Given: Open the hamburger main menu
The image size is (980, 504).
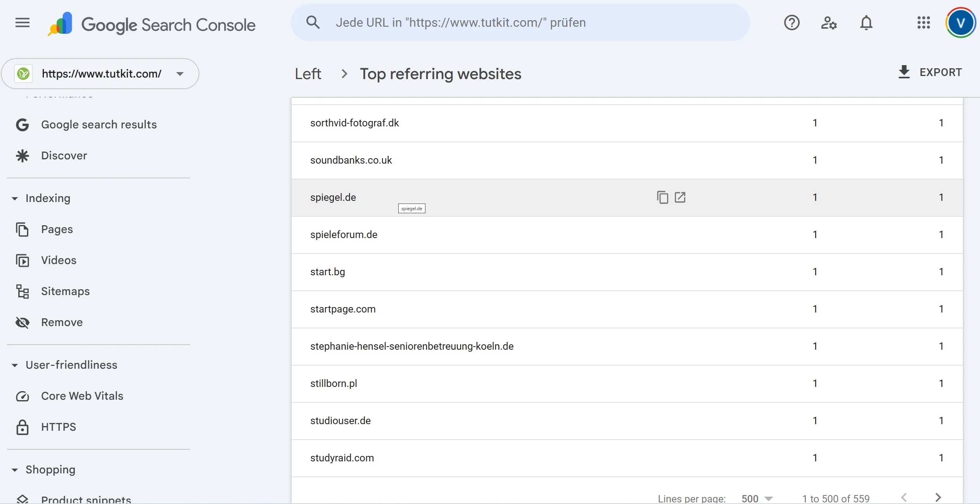Looking at the screenshot, I should (x=22, y=23).
